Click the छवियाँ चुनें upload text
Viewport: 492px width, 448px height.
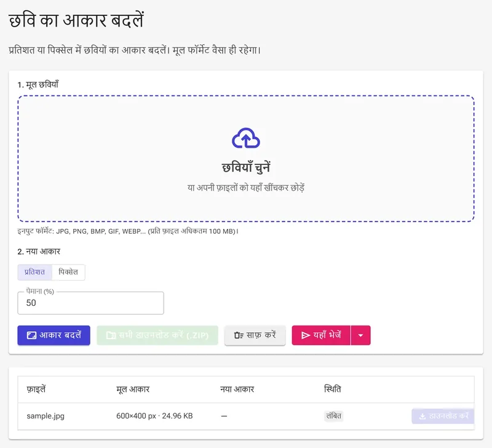[x=245, y=167]
